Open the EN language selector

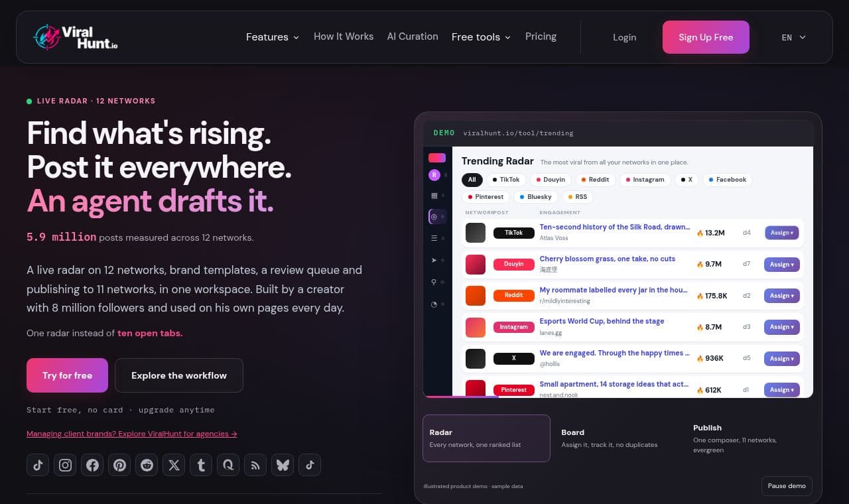coord(793,37)
